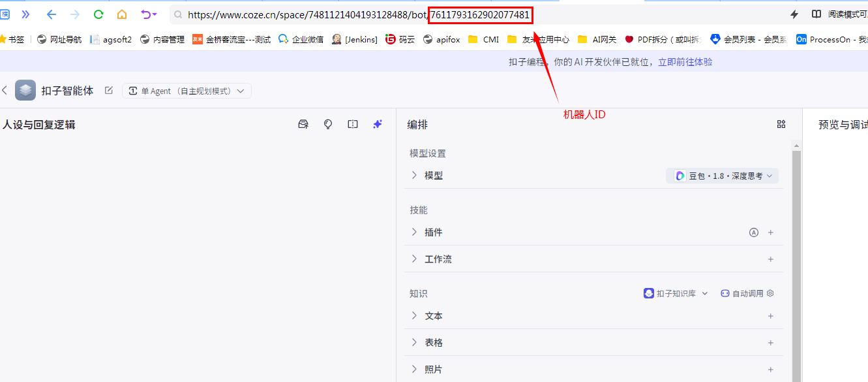The width and height of the screenshot is (868, 382).
Task: Expand the 文本 knowledge section
Action: tap(414, 316)
